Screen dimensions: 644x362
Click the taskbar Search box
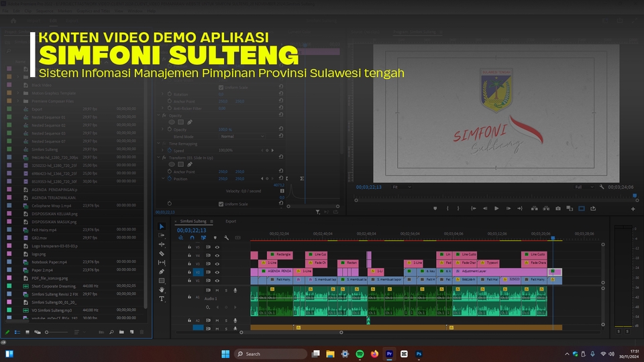coord(270,354)
